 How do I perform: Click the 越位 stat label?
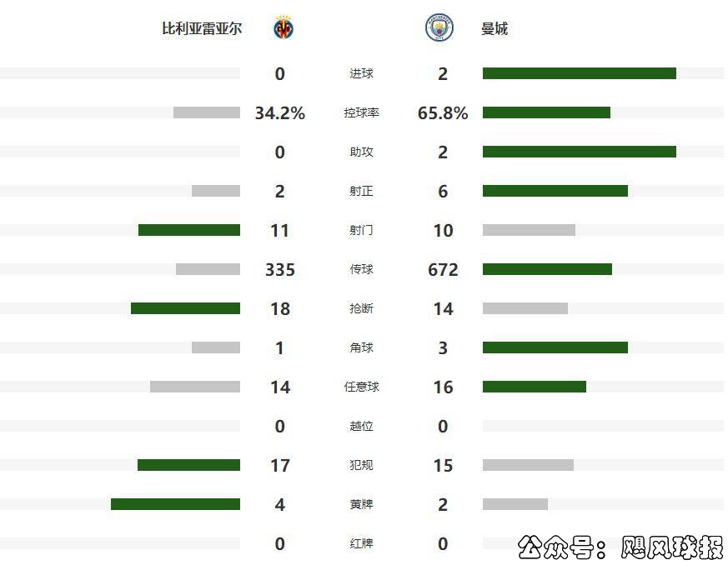(x=361, y=426)
